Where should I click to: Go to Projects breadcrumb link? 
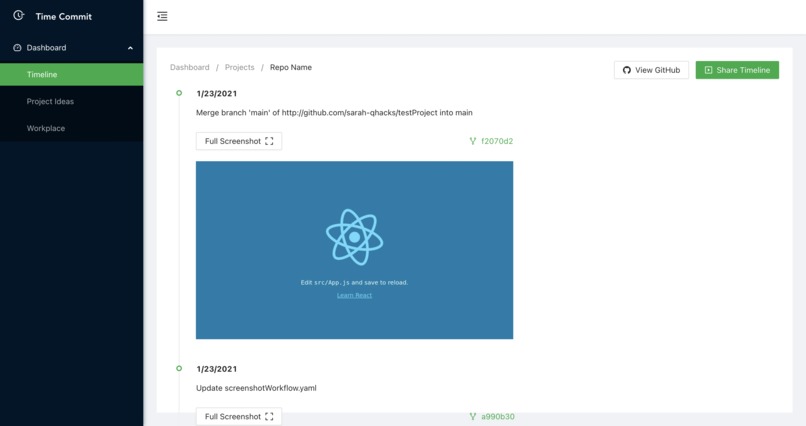pos(240,67)
